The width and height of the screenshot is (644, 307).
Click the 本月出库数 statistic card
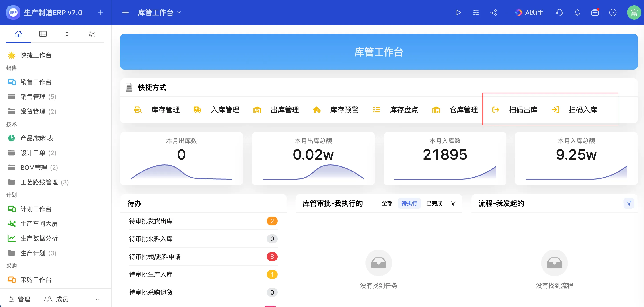(182, 159)
